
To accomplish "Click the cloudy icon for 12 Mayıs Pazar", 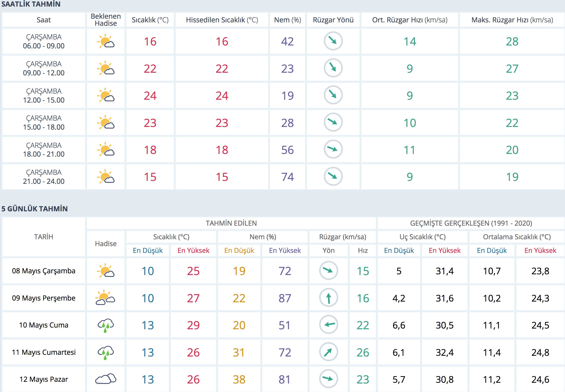I will (106, 379).
